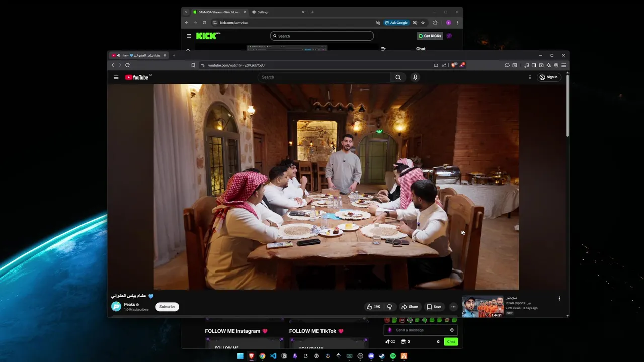Like the video with the 19K thumbs-up button
The width and height of the screenshot is (644, 362).
coord(374,307)
